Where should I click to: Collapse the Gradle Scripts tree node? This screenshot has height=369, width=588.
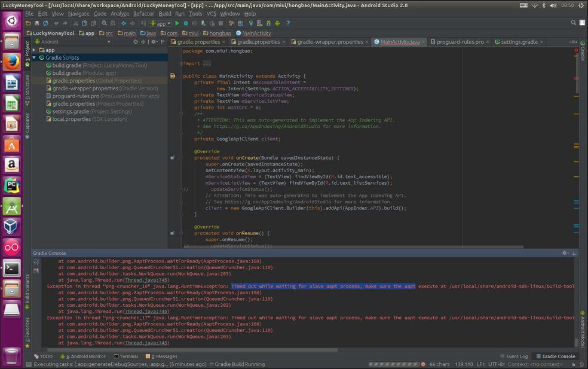(x=34, y=57)
